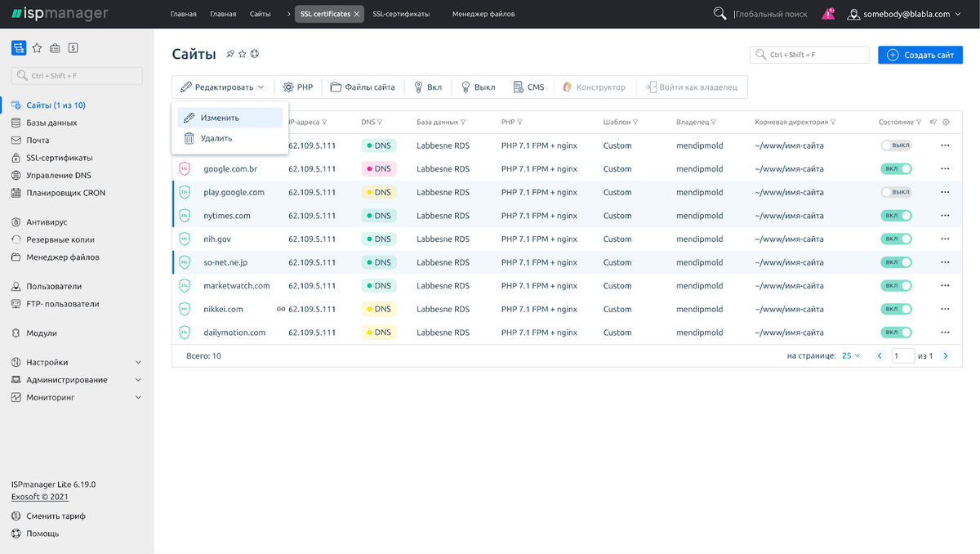Open the three-dot menu for nytimes.com row
Image resolution: width=980 pixels, height=554 pixels.
pyautogui.click(x=946, y=216)
